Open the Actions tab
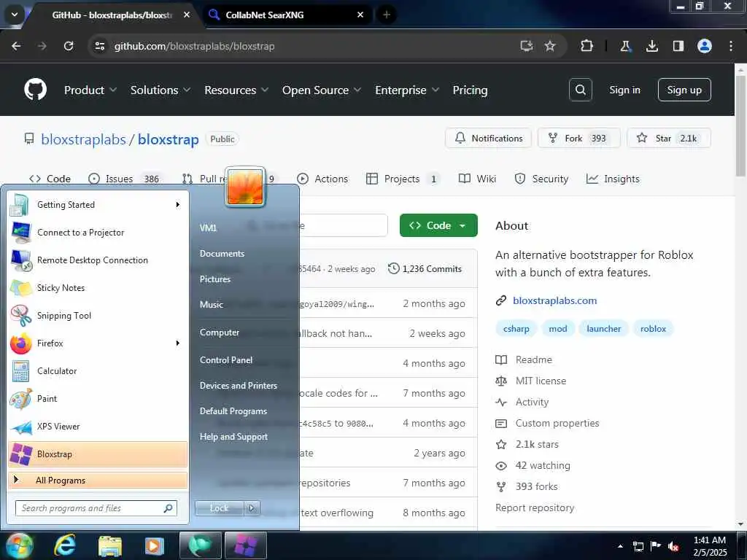747x560 pixels. click(x=322, y=179)
